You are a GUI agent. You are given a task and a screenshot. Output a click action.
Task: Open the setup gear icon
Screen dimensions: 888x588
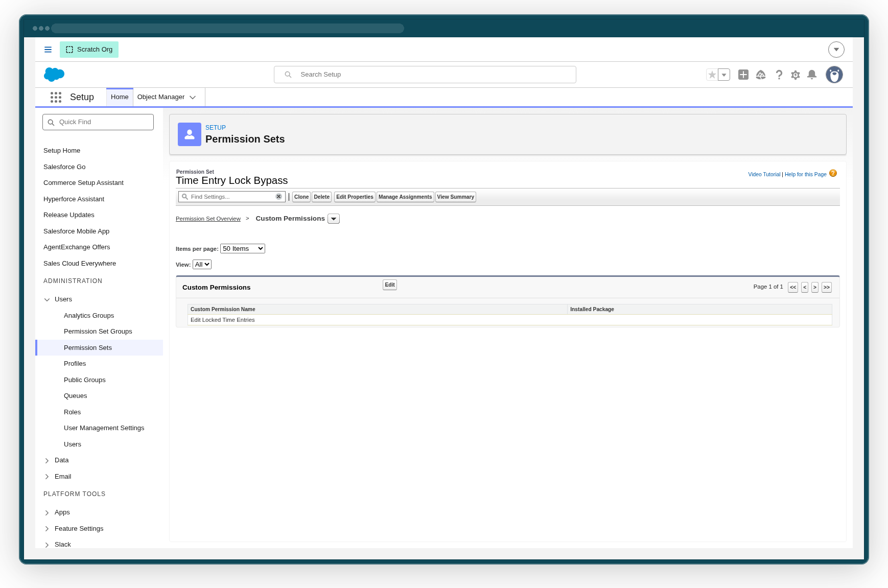click(x=796, y=75)
